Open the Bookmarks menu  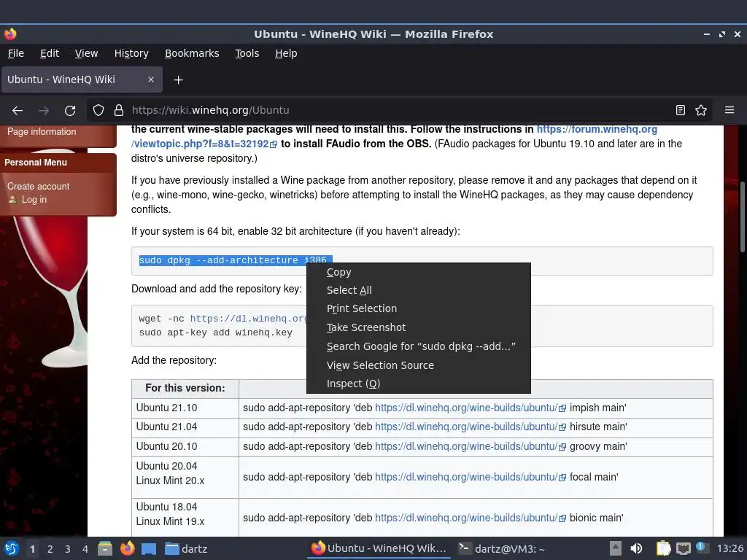pos(192,53)
